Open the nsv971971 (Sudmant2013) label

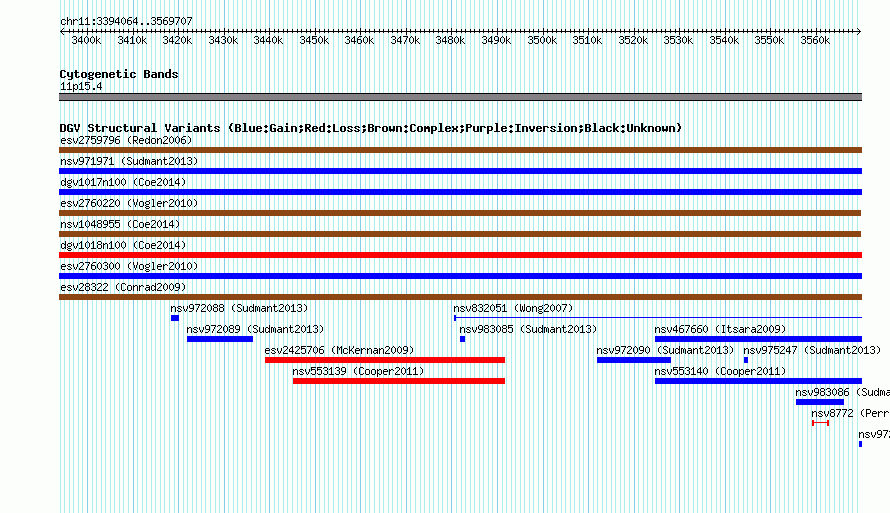click(129, 161)
